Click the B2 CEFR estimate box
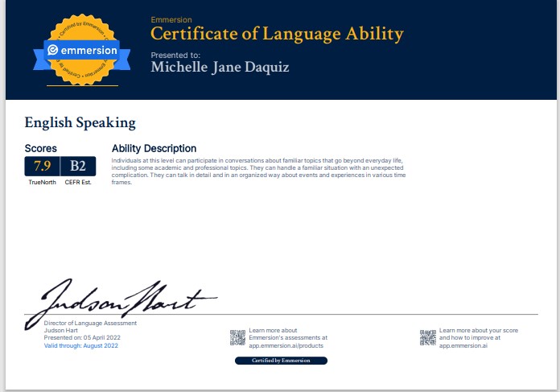 [78, 166]
